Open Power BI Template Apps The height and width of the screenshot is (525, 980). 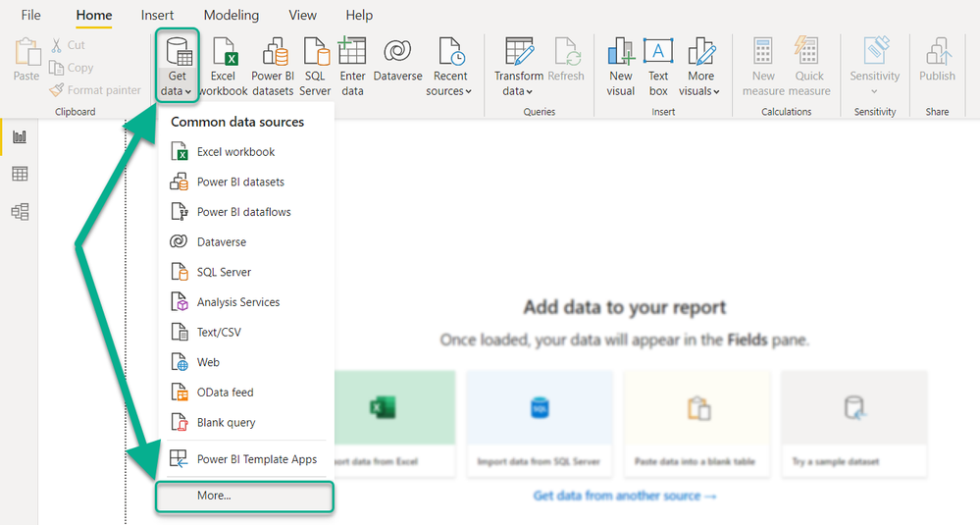pos(246,459)
